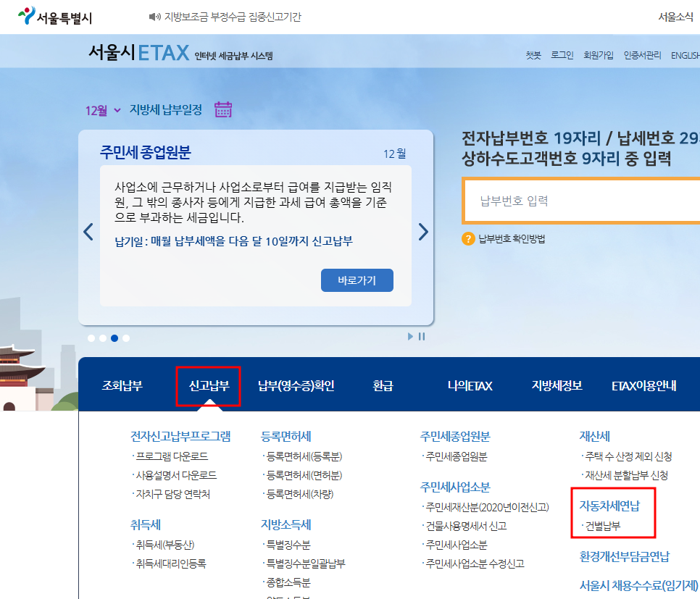This screenshot has height=599, width=700.
Task: Open the 자동차세연납 heading
Action: point(610,506)
